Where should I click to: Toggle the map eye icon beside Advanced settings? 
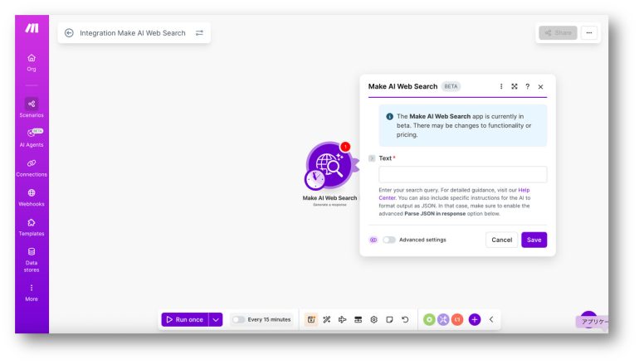373,240
